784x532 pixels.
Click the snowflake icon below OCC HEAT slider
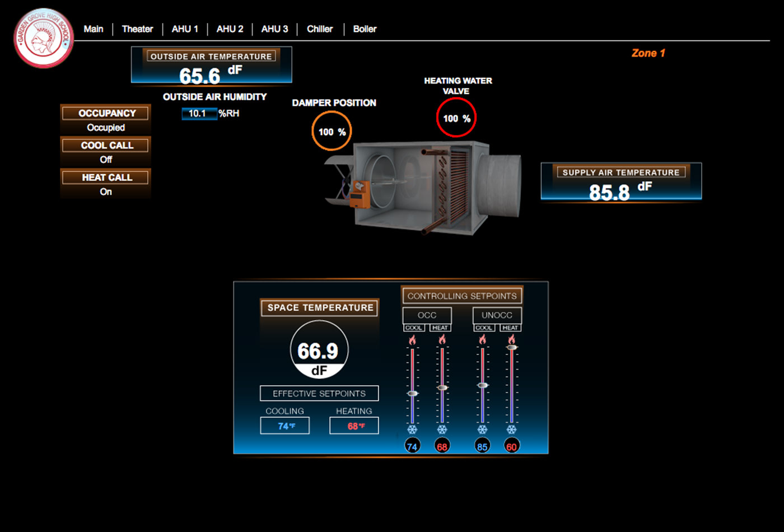442,430
